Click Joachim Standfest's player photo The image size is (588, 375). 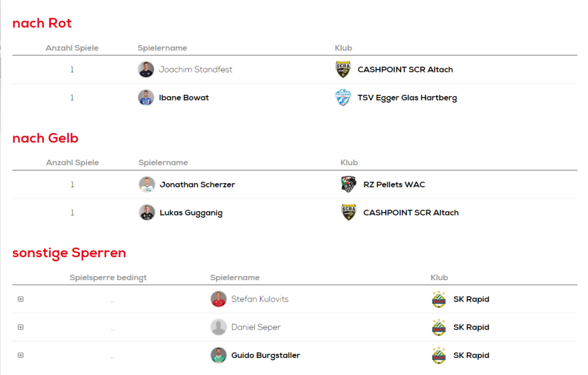pos(146,69)
